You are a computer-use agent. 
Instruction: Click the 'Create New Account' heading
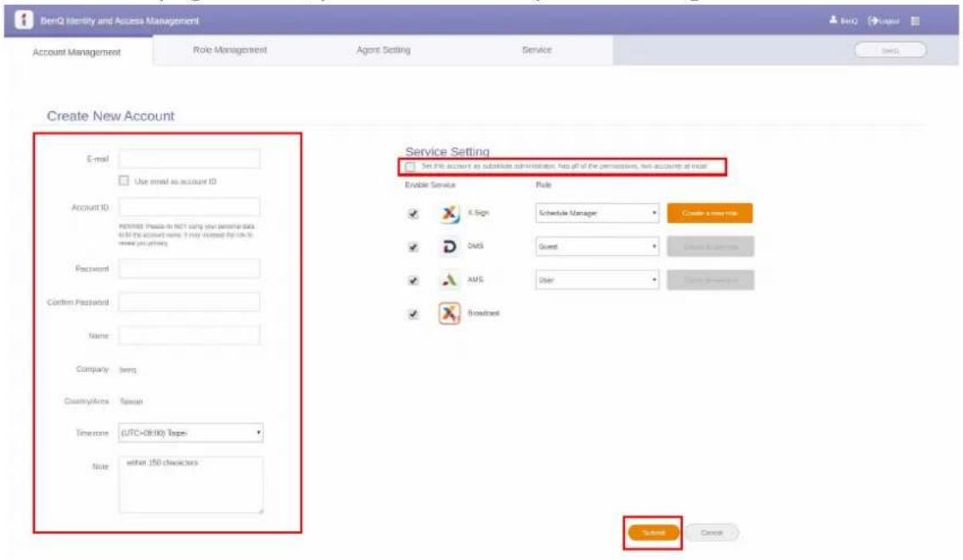110,116
